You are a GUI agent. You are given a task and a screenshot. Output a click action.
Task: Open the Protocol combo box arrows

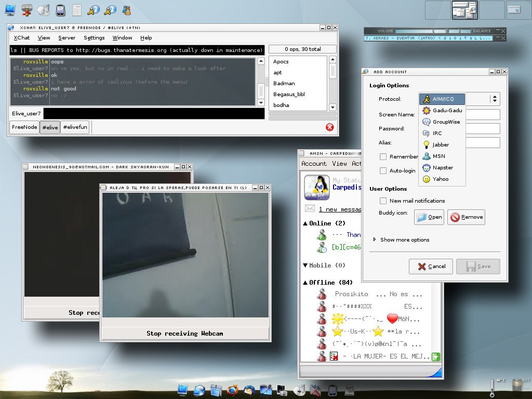tap(495, 99)
